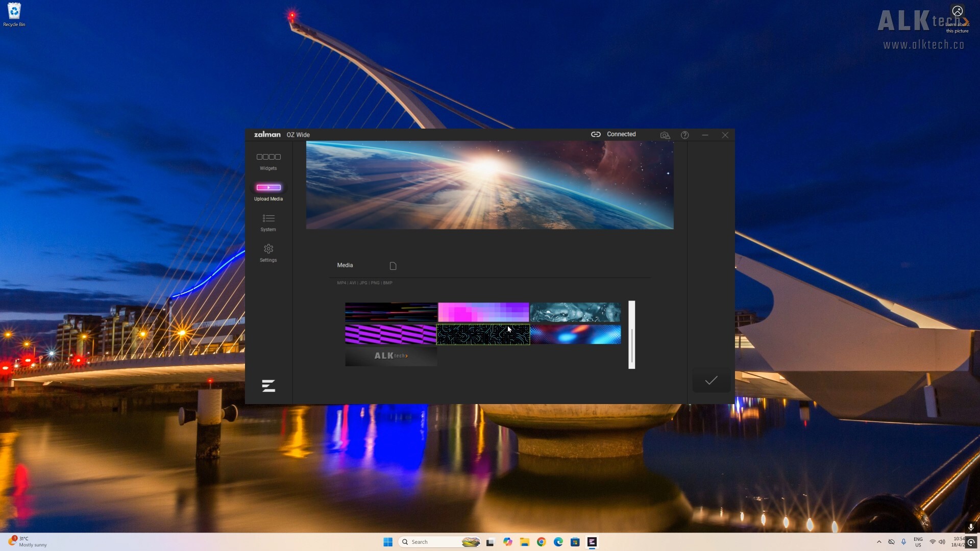
Task: Open the hidden icons chevron in system tray
Action: pos(879,542)
